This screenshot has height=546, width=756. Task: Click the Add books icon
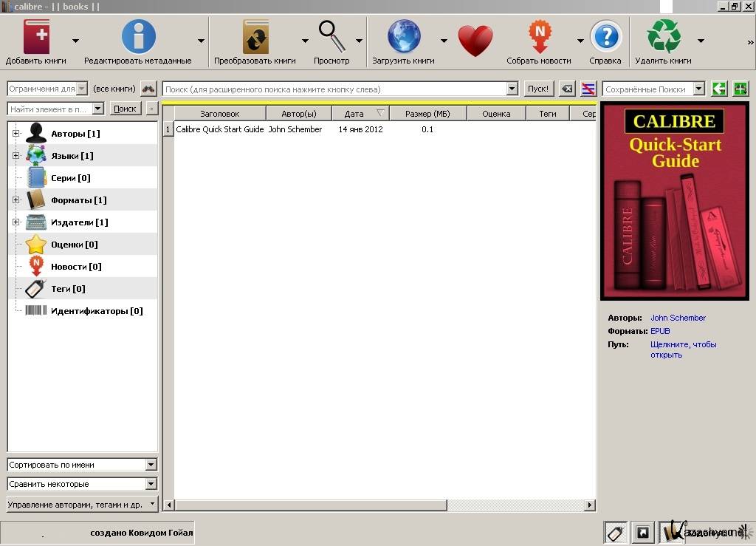click(x=36, y=37)
